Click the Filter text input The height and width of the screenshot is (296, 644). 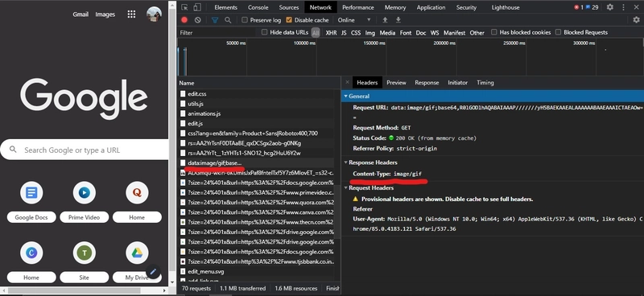[217, 33]
